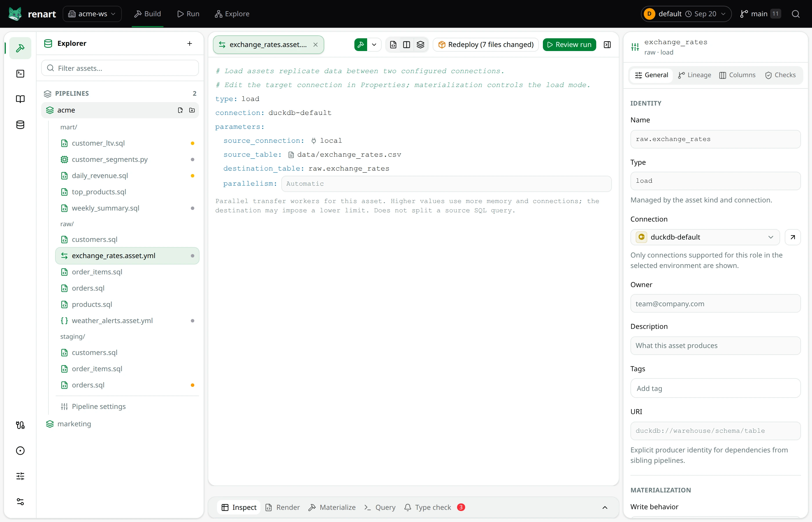Close the exchange_rates.asset tab
Screen dimensions: 812x522
pos(315,45)
